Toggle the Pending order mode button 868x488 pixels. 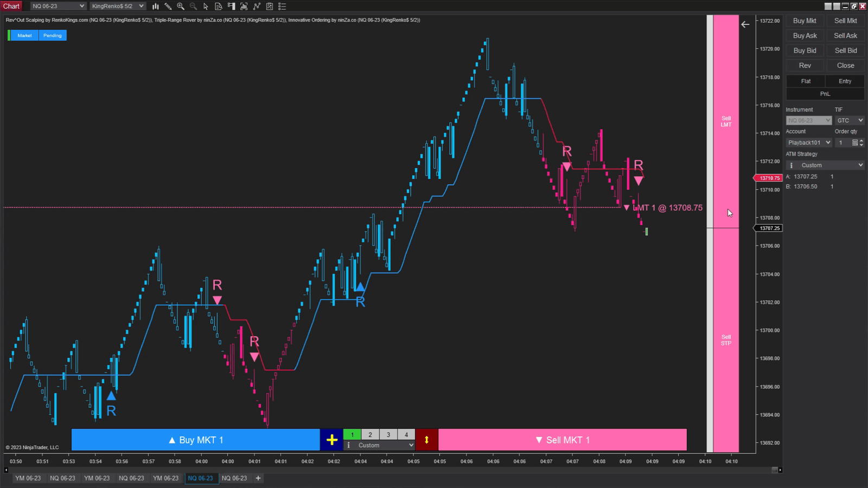click(x=53, y=36)
